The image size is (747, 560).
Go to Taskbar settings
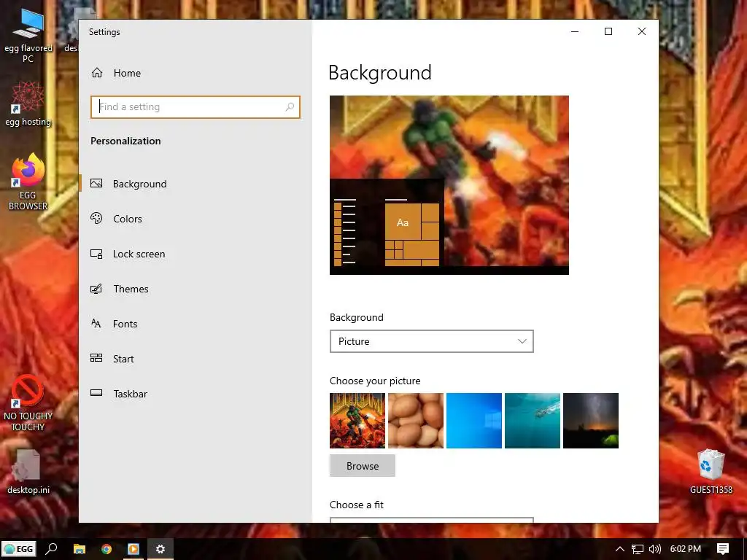(131, 394)
